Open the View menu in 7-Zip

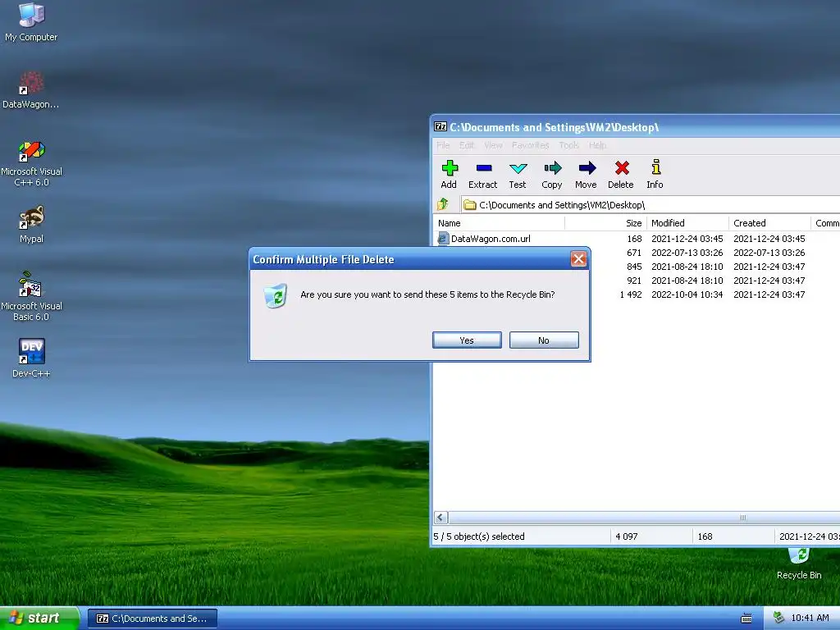(x=493, y=145)
